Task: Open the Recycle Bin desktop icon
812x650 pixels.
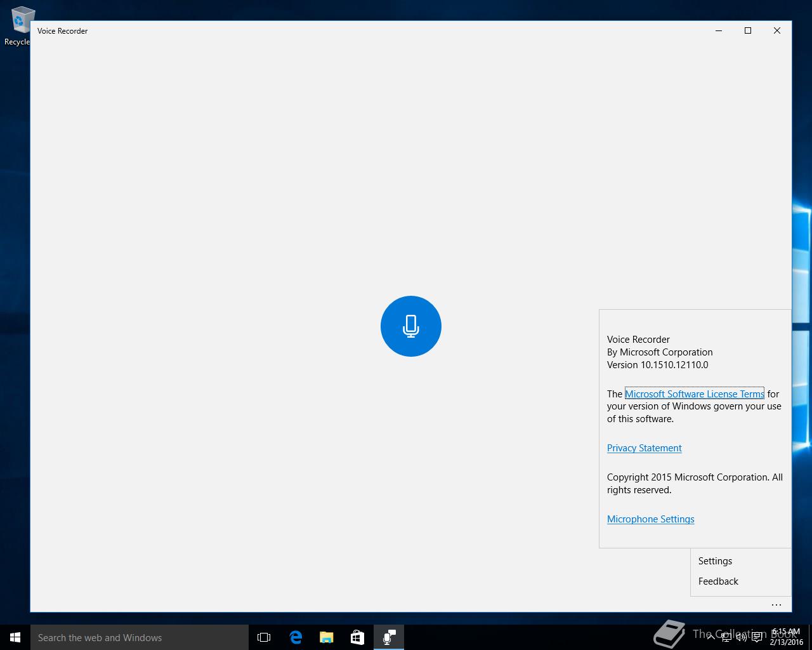Action: point(19,27)
